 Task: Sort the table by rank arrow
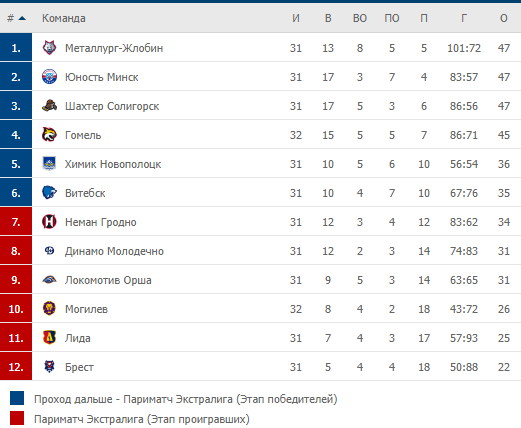click(x=22, y=18)
